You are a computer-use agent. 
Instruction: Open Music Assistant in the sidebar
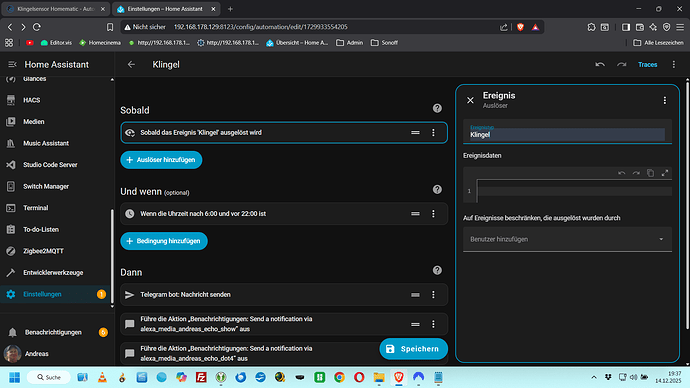tap(57, 143)
